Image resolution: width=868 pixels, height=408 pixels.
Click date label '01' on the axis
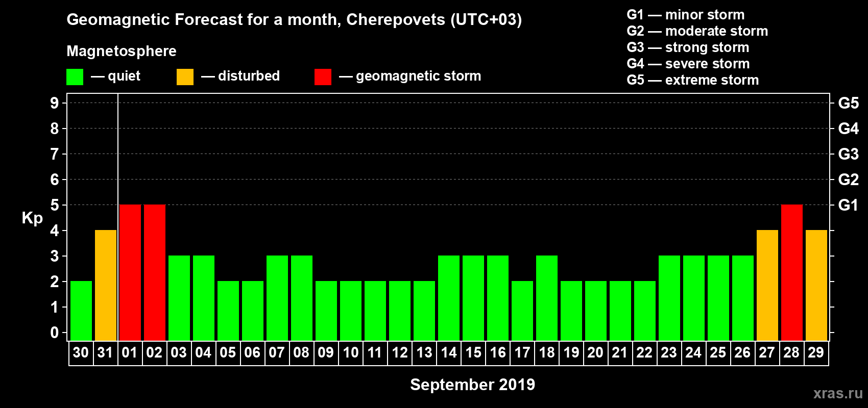tap(130, 352)
